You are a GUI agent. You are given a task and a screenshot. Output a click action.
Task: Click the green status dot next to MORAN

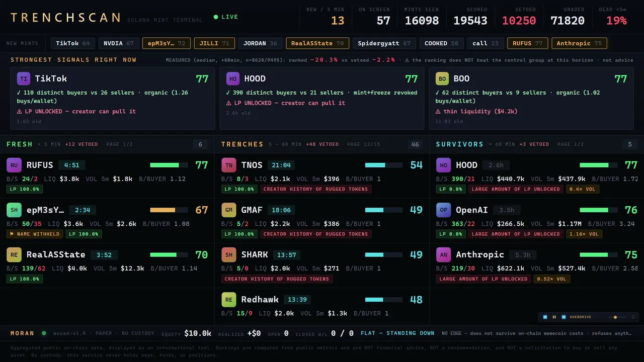pyautogui.click(x=44, y=333)
